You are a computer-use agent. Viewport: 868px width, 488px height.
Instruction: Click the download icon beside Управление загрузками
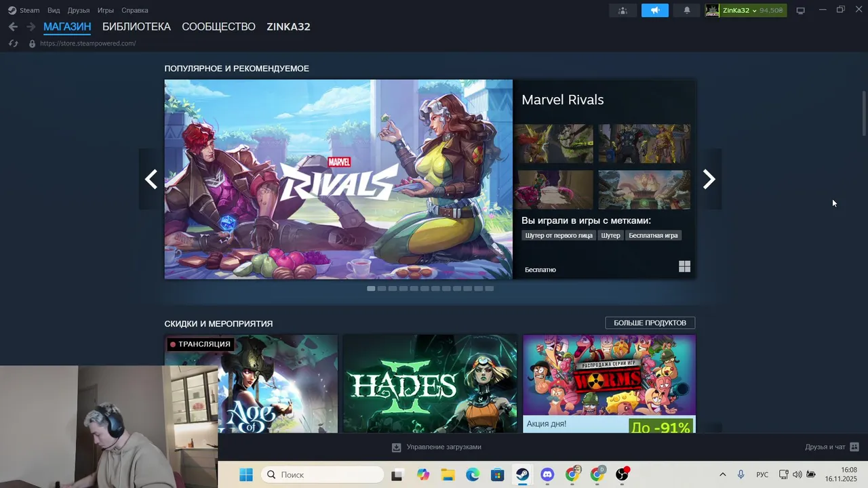click(397, 447)
